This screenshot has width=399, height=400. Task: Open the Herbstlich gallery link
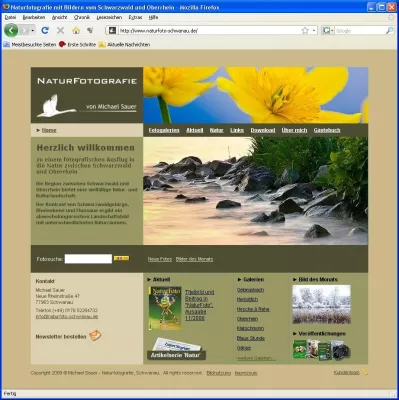pyautogui.click(x=247, y=300)
